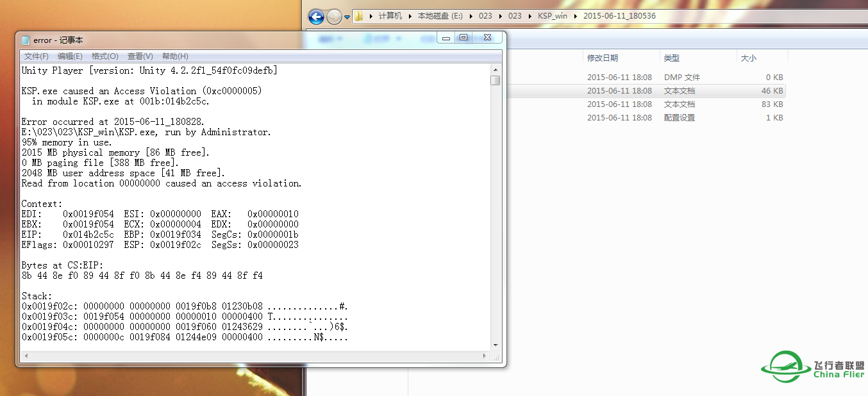Image resolution: width=868 pixels, height=396 pixels.
Task: Open the 查看(V) menu in Notepad
Action: 140,56
